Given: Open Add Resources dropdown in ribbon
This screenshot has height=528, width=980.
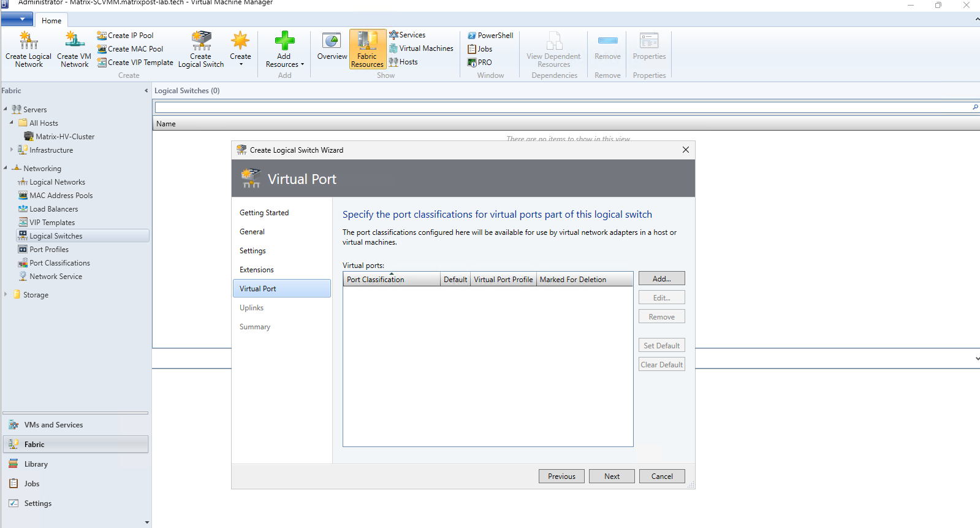Looking at the screenshot, I should coord(284,49).
